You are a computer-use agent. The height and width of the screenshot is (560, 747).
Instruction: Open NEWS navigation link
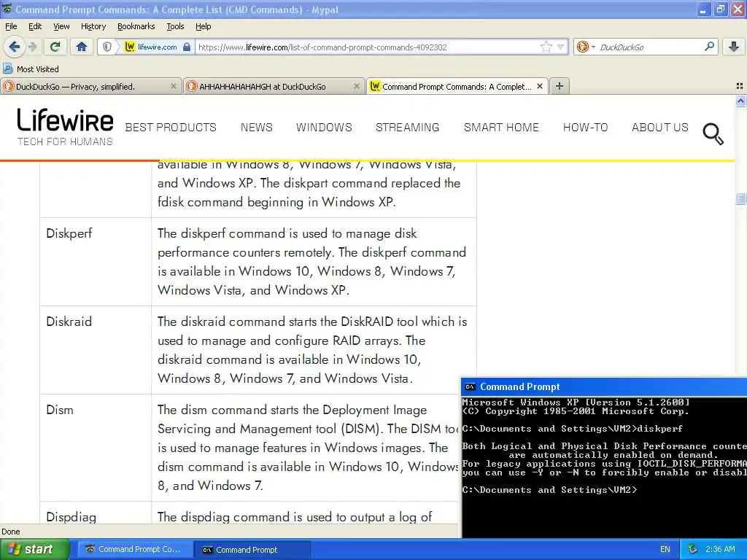point(256,128)
